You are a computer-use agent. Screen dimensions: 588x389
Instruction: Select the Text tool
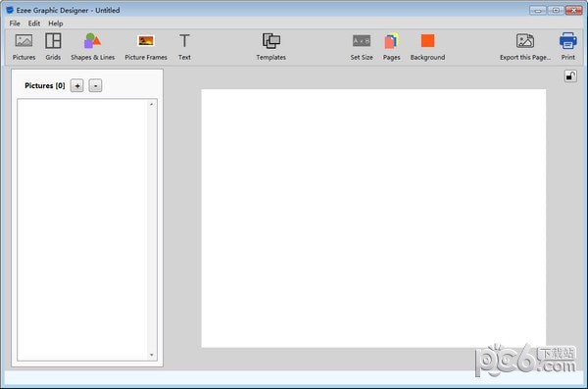[184, 46]
